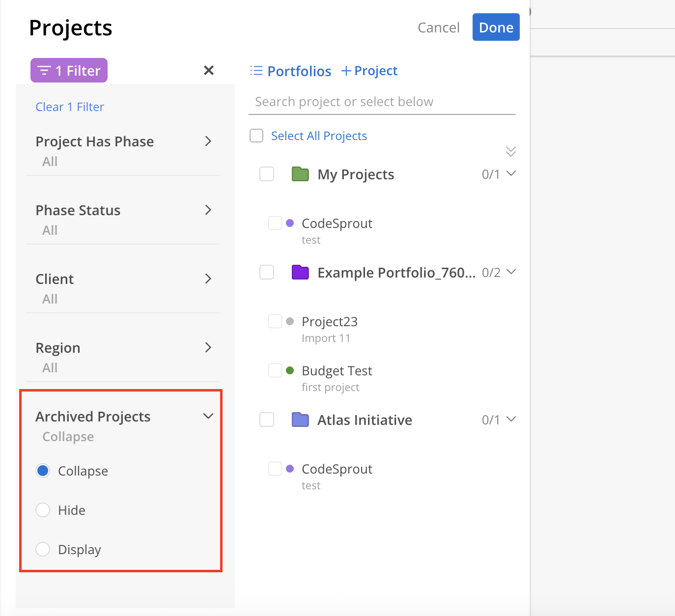Click the double-chevron expand all icon
Screen dimensions: 675x616
click(x=511, y=151)
